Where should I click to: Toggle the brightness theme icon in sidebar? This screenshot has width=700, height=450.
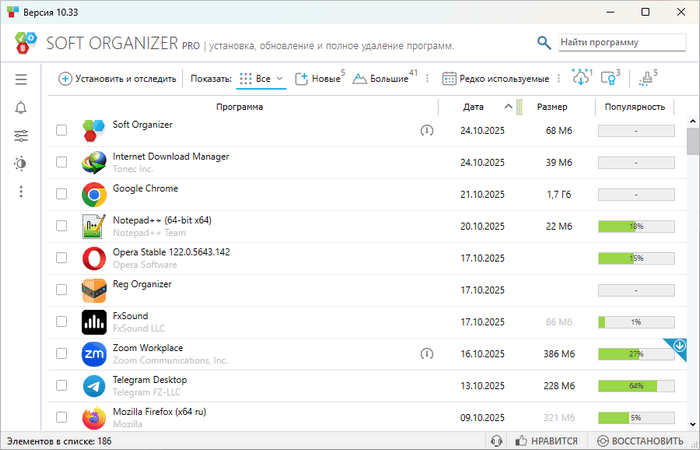coord(21,163)
